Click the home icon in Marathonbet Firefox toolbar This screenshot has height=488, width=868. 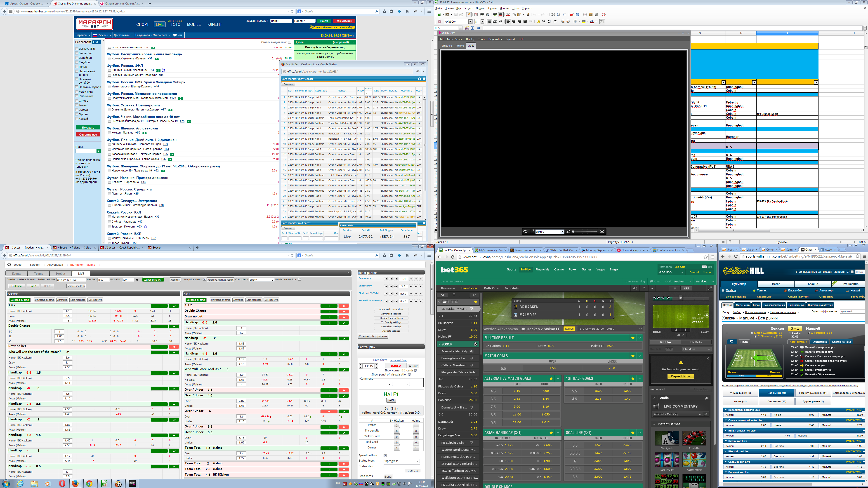tap(407, 11)
